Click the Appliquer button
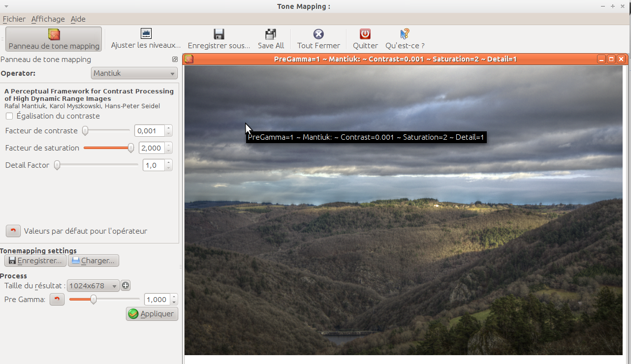The height and width of the screenshot is (364, 631). [x=152, y=314]
